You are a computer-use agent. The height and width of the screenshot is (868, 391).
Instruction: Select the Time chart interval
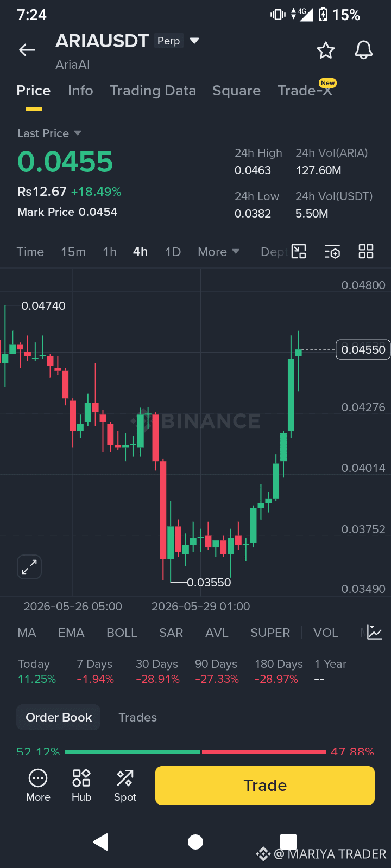[30, 252]
